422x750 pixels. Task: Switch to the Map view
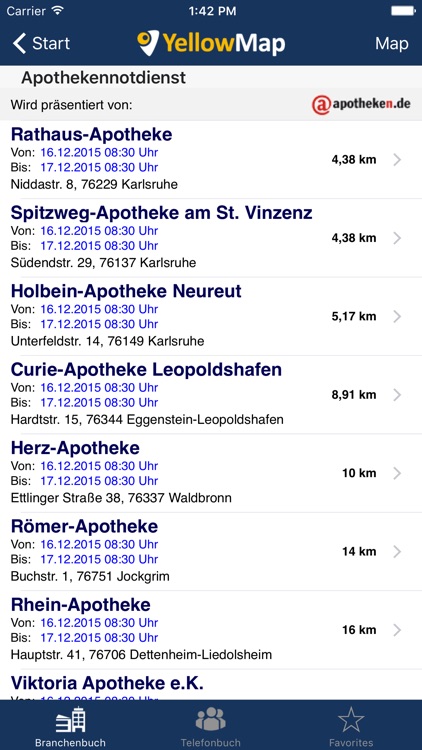pyautogui.click(x=392, y=44)
